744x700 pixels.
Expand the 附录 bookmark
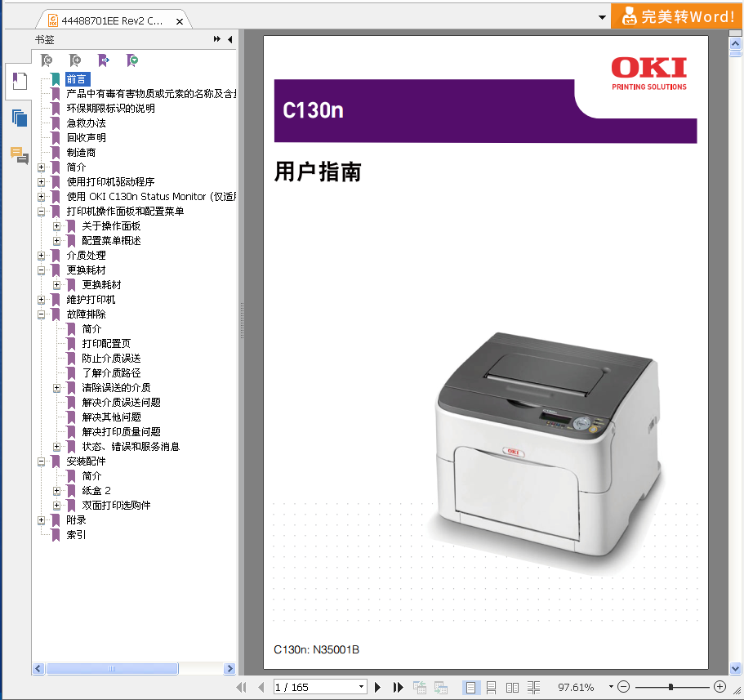(x=42, y=520)
